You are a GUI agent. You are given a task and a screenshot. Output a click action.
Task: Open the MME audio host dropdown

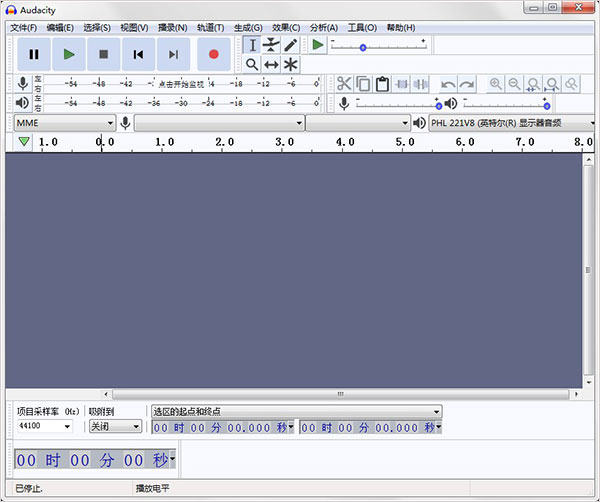(x=65, y=123)
